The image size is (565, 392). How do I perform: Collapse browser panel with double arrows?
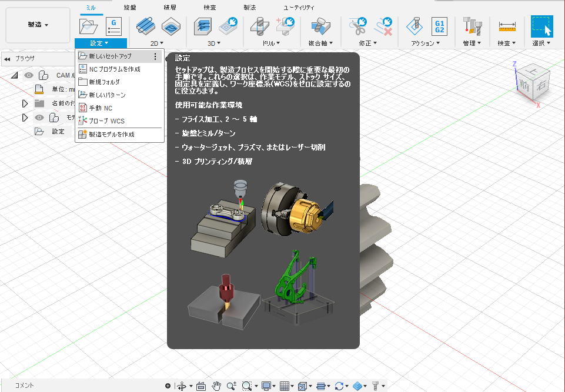[7, 59]
